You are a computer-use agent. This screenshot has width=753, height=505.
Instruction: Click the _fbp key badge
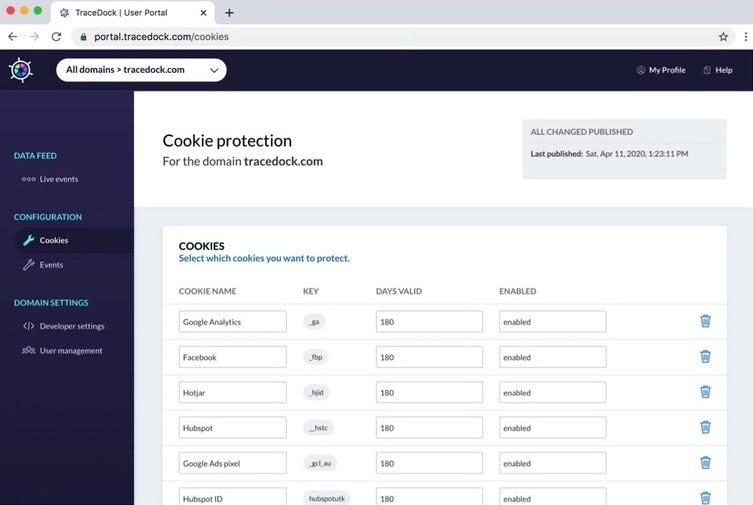[x=316, y=357]
